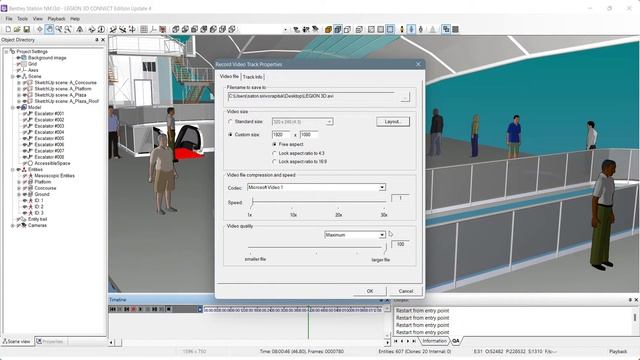Viewport: 640px width, 360px height.
Task: Click the custom width input field
Action: [281, 134]
